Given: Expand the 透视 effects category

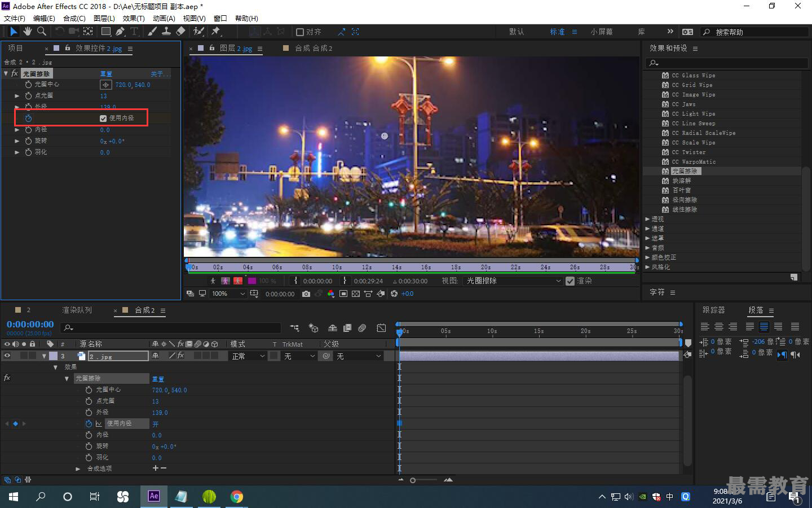Looking at the screenshot, I should tap(647, 219).
